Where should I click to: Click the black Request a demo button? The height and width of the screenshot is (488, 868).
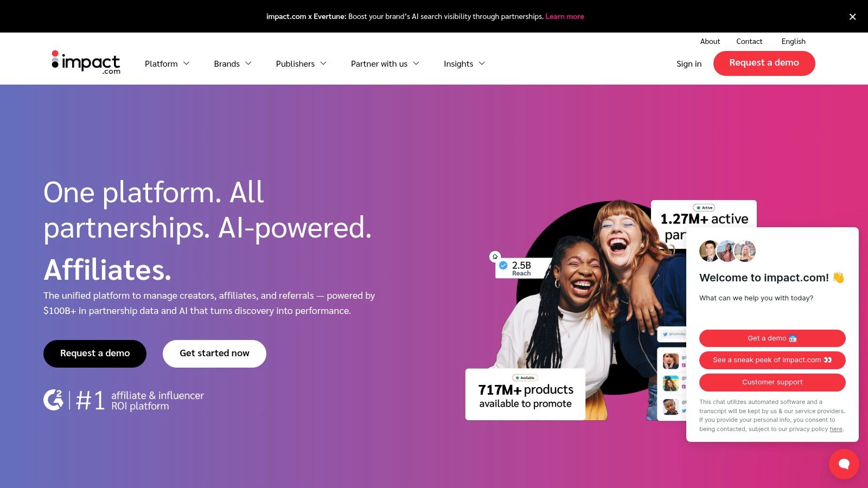point(95,354)
